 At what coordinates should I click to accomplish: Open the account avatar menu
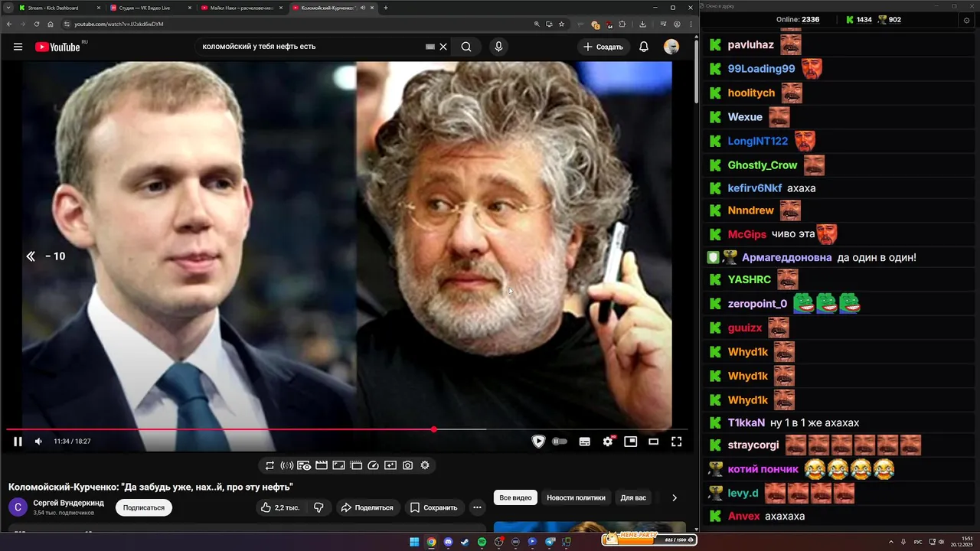(x=671, y=47)
